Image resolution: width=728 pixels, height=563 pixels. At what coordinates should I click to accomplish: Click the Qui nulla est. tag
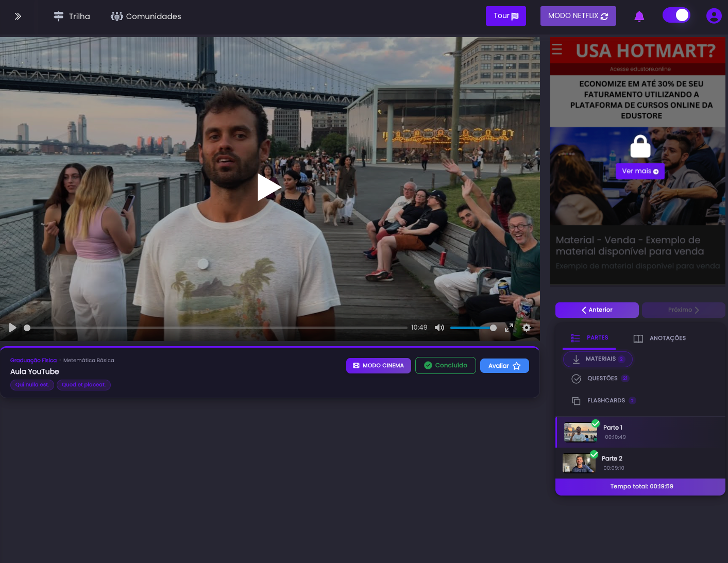[32, 385]
